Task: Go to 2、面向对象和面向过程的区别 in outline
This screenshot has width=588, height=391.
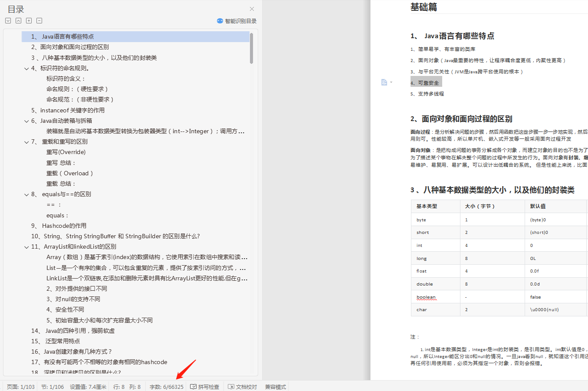Action: (70, 47)
